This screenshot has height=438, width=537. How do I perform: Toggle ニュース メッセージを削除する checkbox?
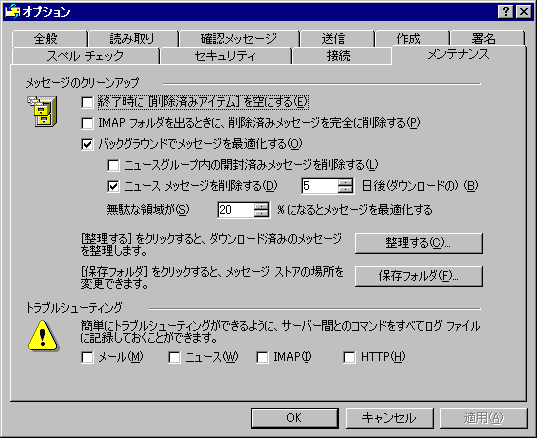point(113,186)
